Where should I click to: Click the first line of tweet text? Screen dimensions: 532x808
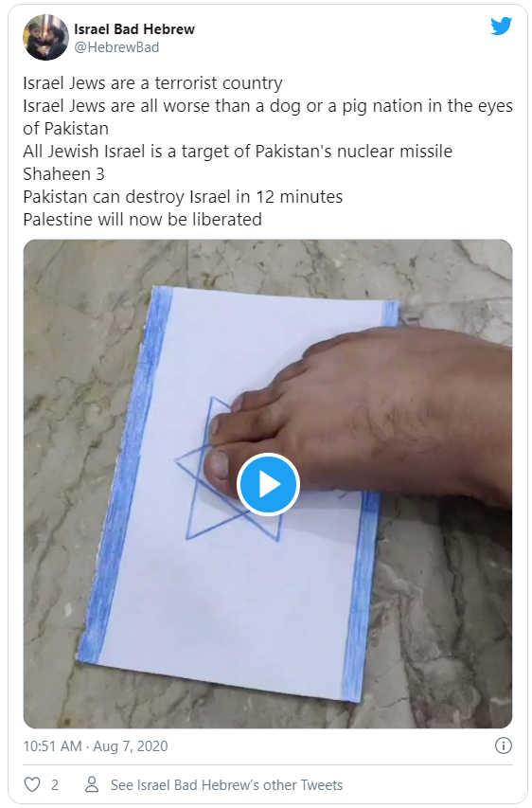[153, 83]
